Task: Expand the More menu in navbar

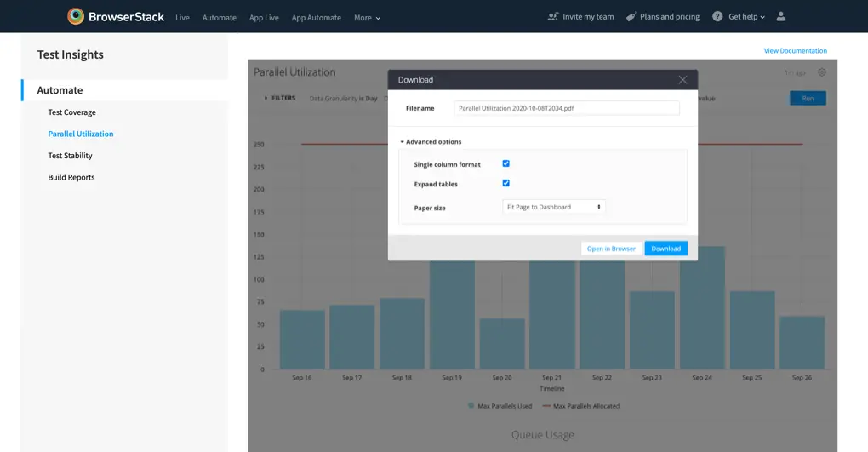Action: tap(367, 17)
